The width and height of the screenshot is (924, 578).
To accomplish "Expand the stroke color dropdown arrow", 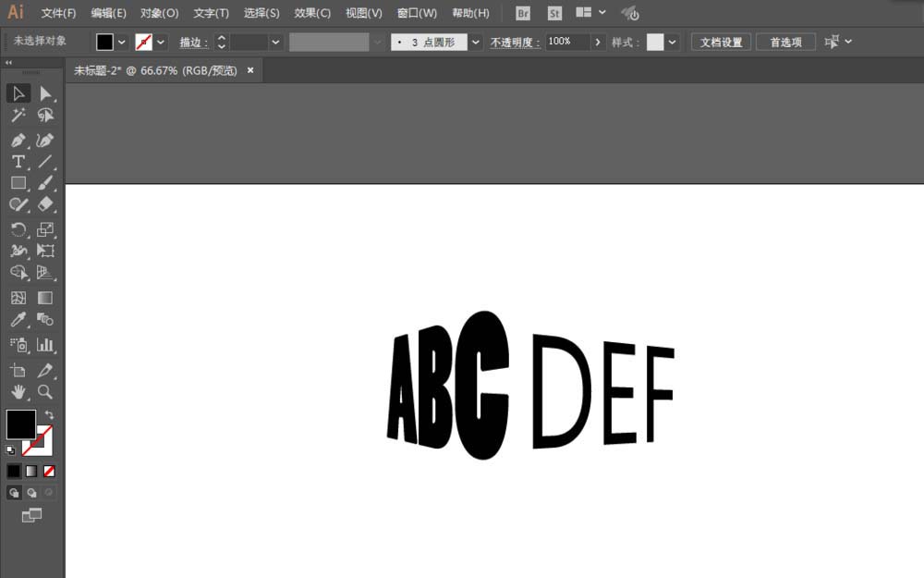I will 160,42.
